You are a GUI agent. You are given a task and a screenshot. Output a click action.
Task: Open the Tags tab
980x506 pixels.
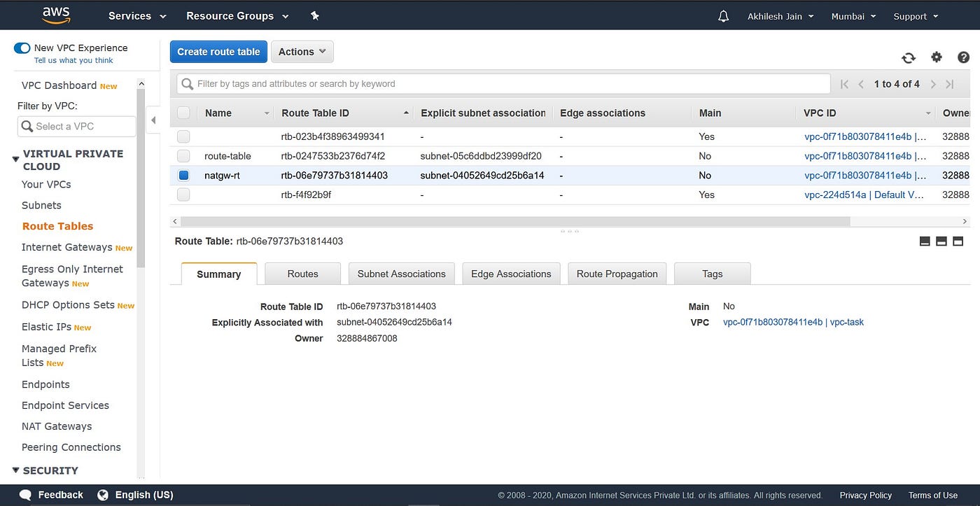713,274
